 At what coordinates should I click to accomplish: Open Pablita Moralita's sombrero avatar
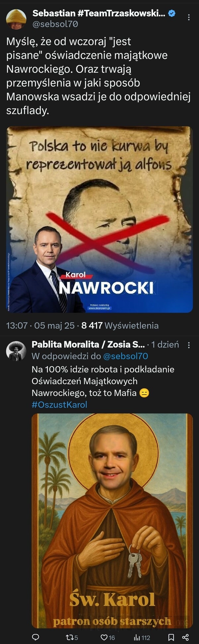click(x=16, y=351)
